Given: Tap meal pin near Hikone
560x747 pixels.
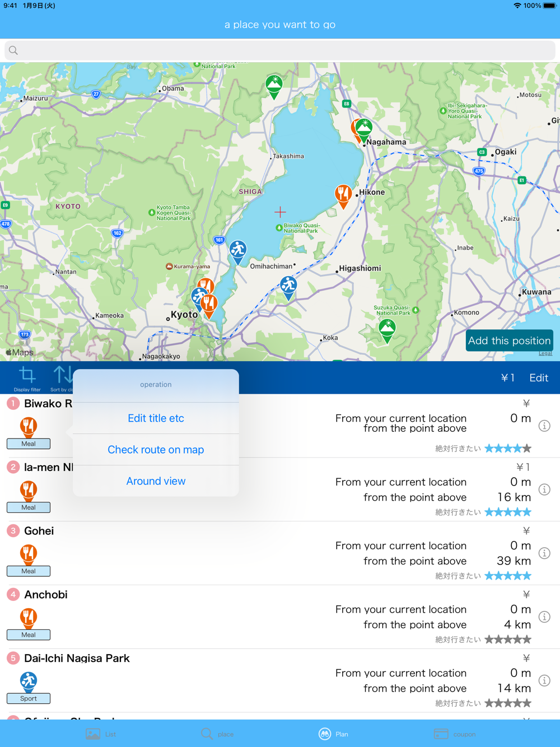Looking at the screenshot, I should (x=343, y=197).
